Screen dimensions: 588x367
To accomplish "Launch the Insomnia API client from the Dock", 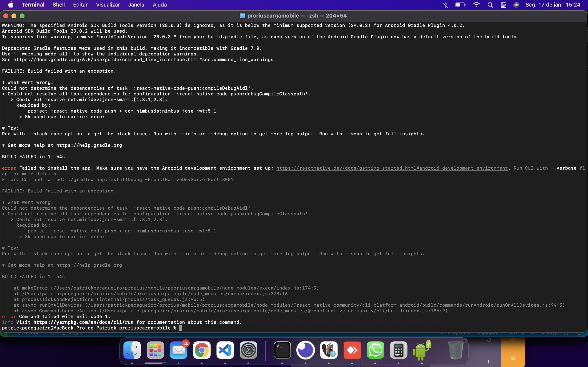I will pos(305,350).
